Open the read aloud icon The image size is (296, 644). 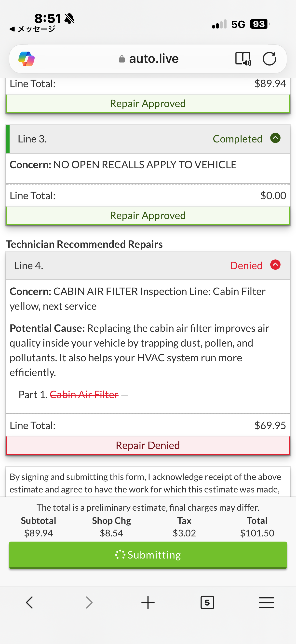point(243,59)
